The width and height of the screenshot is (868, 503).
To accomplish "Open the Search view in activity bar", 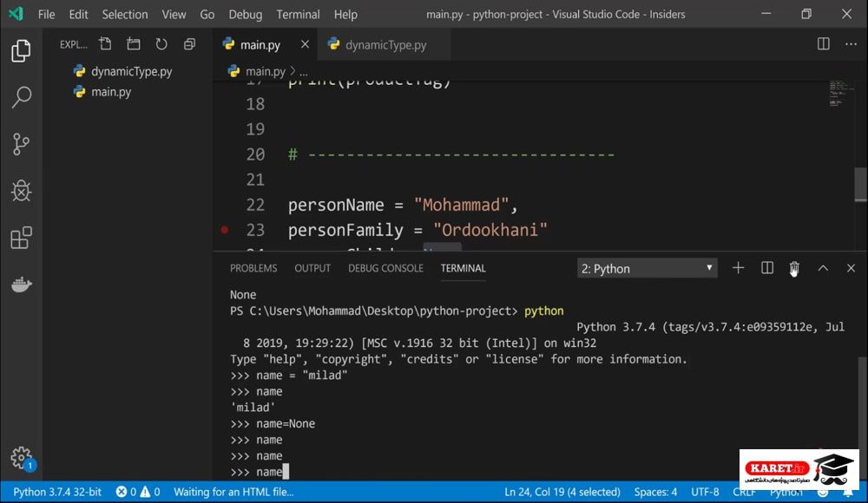I will coord(21,97).
